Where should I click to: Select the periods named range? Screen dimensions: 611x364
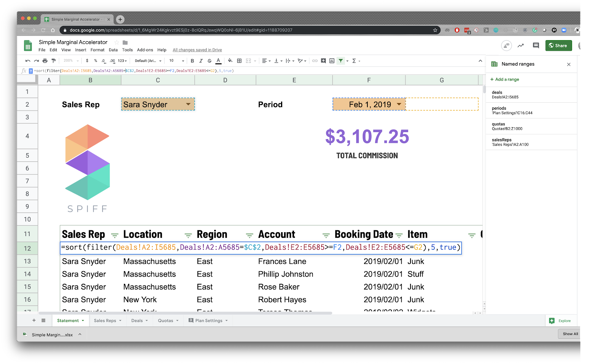pos(531,110)
